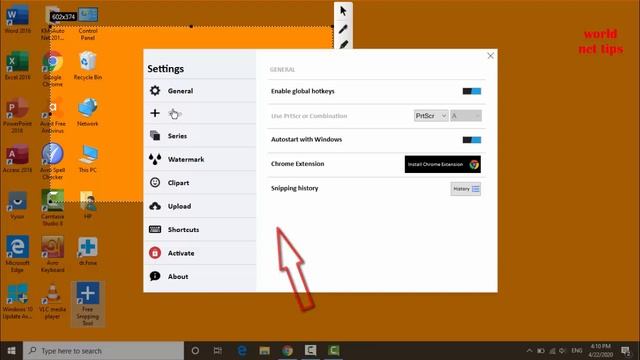The image size is (640, 360).
Task: Click the taskbar search box
Action: click(x=103, y=351)
